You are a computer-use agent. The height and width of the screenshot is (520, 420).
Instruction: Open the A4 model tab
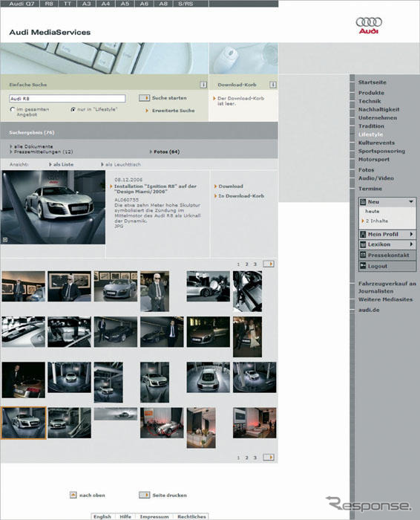tap(105, 4)
